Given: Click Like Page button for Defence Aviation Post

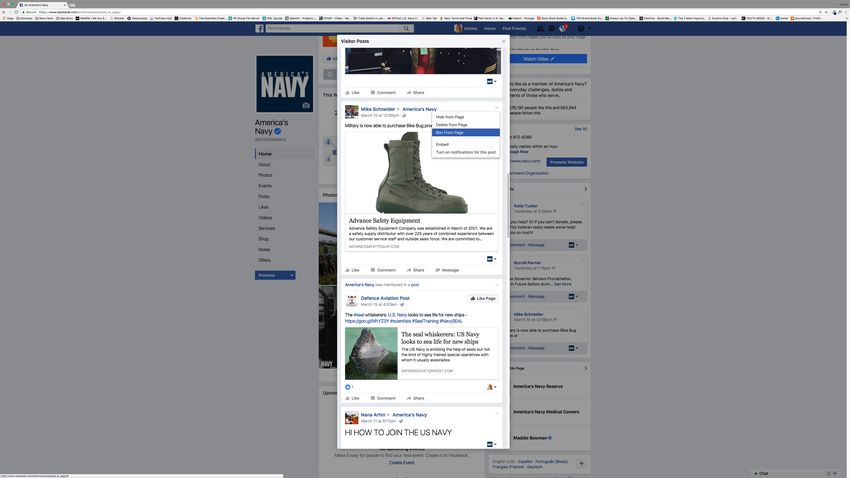Looking at the screenshot, I should tap(482, 298).
